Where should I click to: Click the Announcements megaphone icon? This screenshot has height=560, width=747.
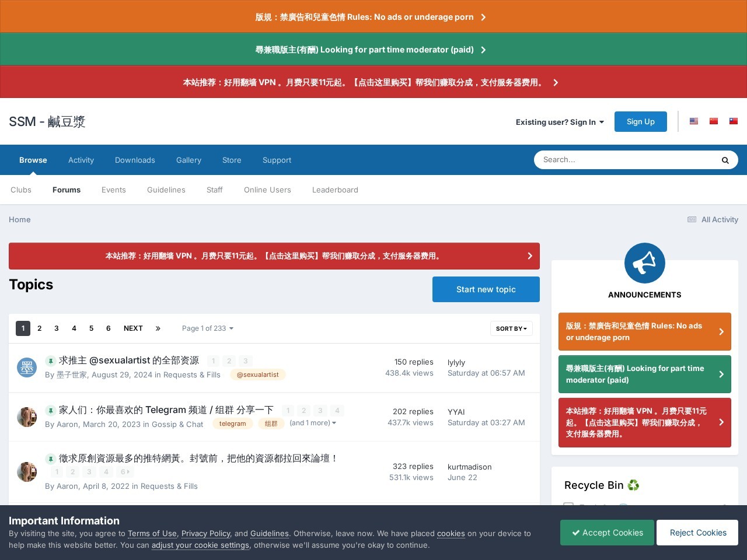(645, 263)
